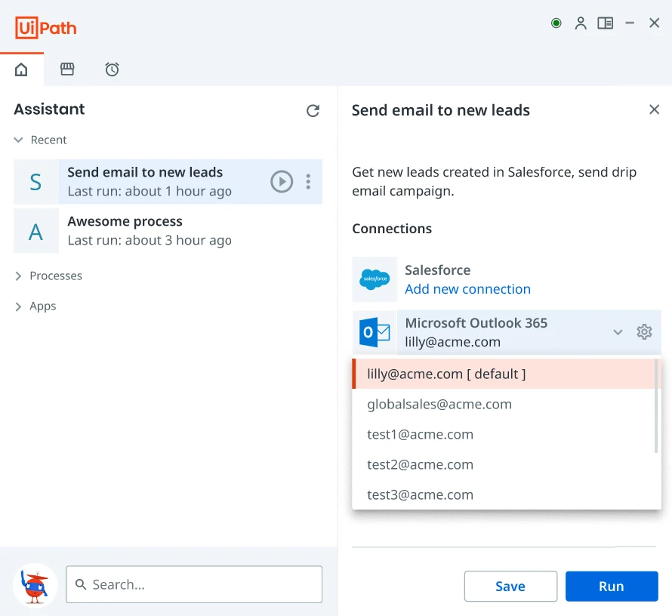Click the Save button
This screenshot has width=672, height=616.
pos(510,586)
